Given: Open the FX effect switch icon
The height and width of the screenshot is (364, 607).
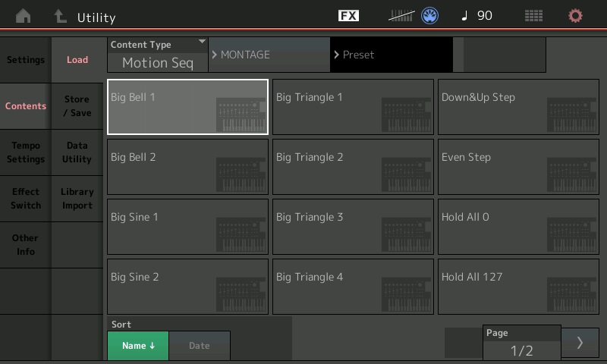Looking at the screenshot, I should (348, 16).
